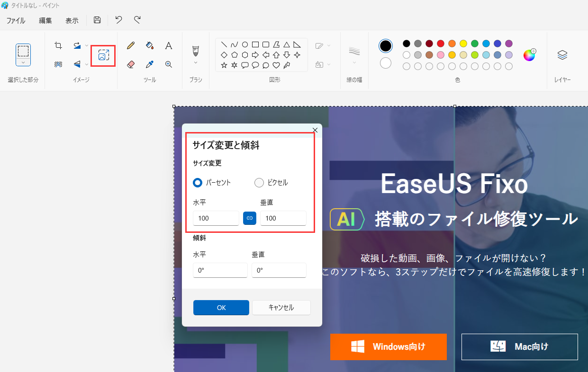Select the Crop tool
This screenshot has width=588, height=372.
pyautogui.click(x=58, y=45)
